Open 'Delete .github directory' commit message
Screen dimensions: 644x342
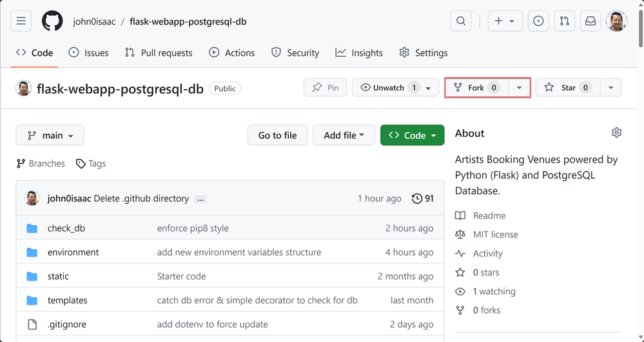(141, 199)
